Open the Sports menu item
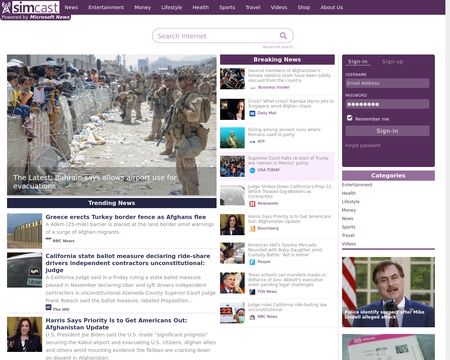 [x=227, y=7]
